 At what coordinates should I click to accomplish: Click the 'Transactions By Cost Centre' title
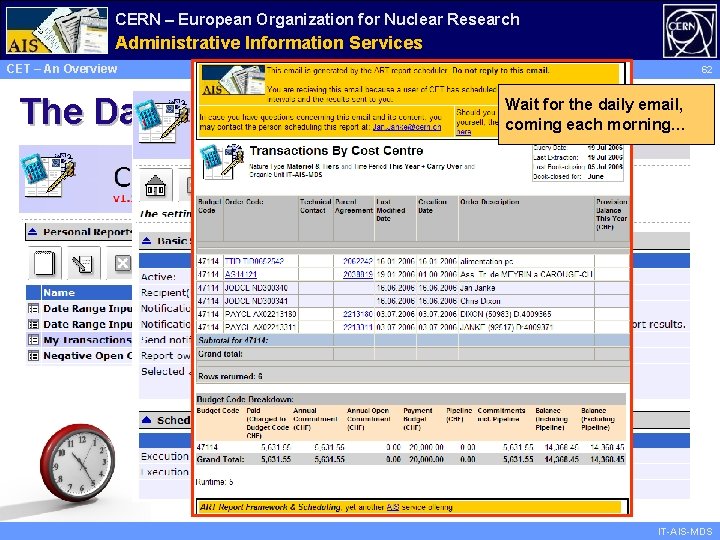coord(336,151)
